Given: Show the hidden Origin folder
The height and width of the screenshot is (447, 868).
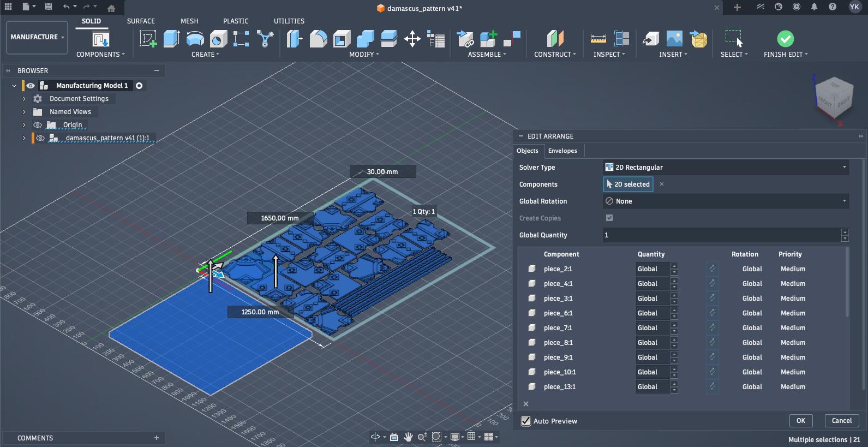Looking at the screenshot, I should (38, 125).
